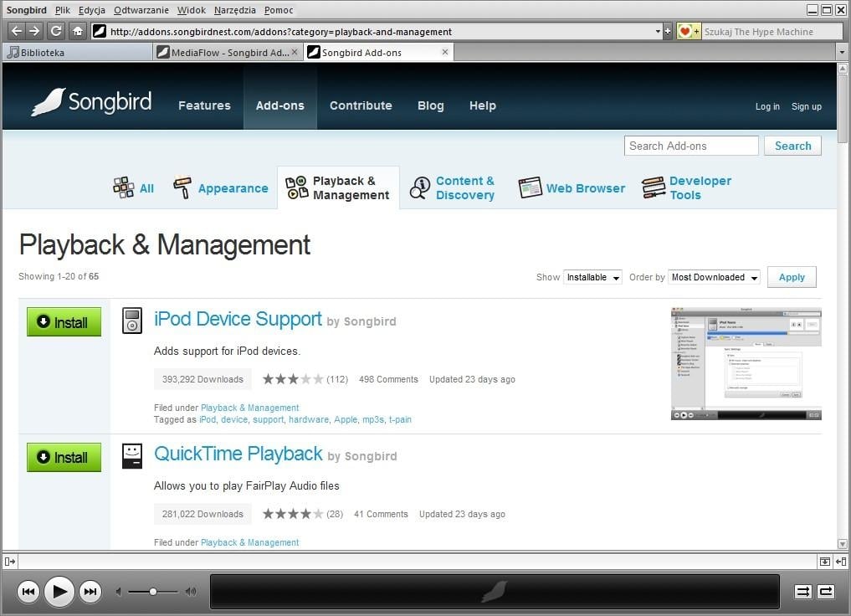This screenshot has height=616, width=851.
Task: Open the QuickTime Playback add-on link
Action: click(238, 454)
